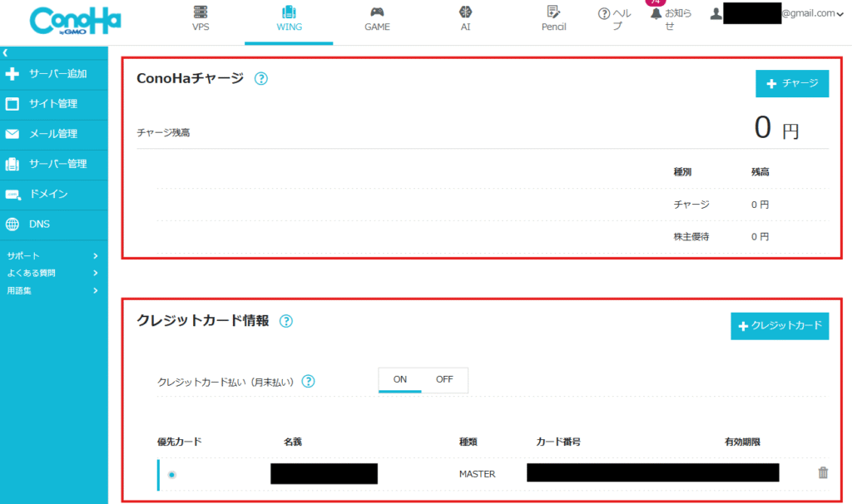Expand the よくある質問 chevron arrow
This screenshot has height=504, width=852.
coord(96,273)
